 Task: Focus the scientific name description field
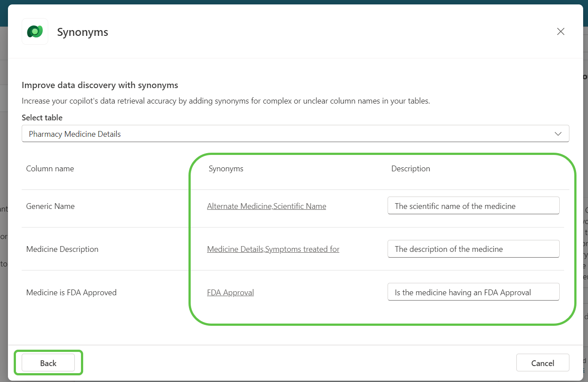point(473,206)
